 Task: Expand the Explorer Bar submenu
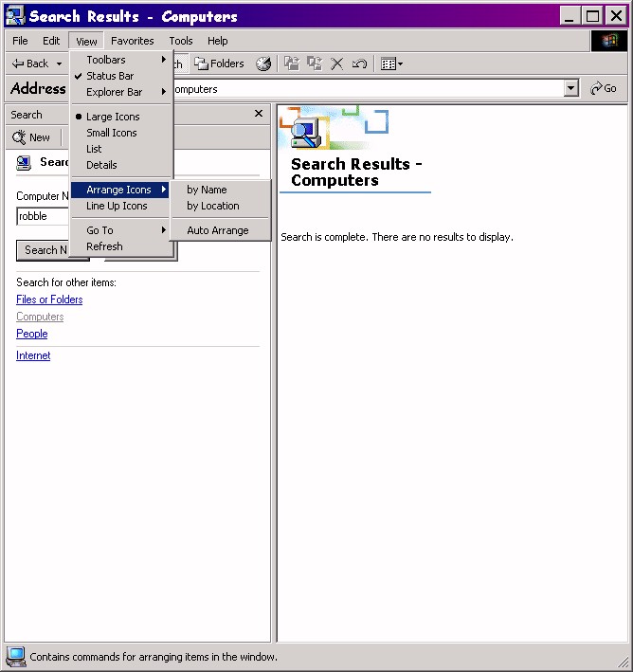121,92
